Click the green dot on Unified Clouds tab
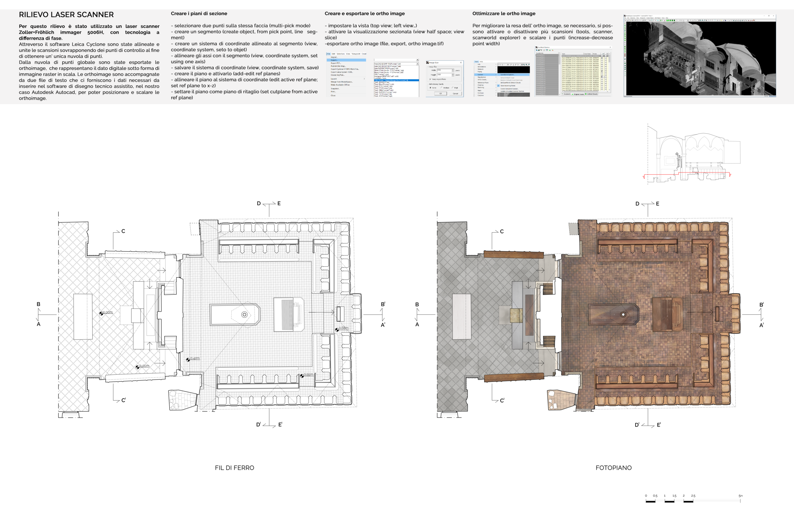This screenshot has width=794, height=532. [586, 94]
